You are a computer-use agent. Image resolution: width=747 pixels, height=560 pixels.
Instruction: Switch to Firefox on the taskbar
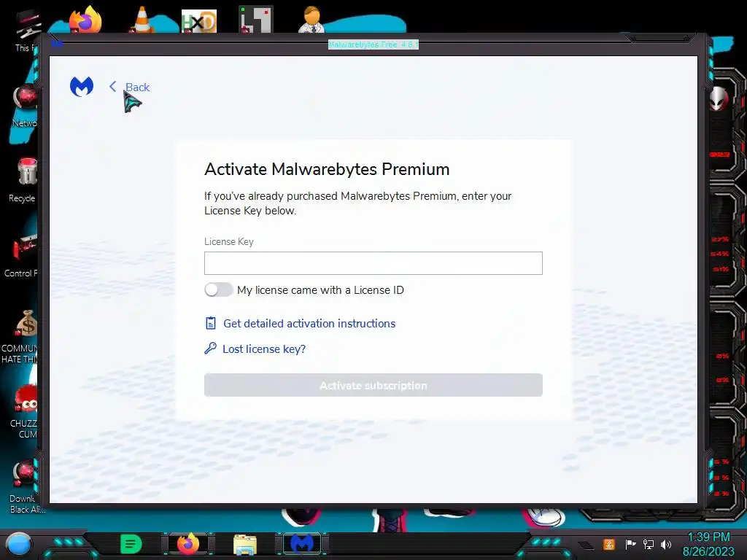click(x=188, y=544)
